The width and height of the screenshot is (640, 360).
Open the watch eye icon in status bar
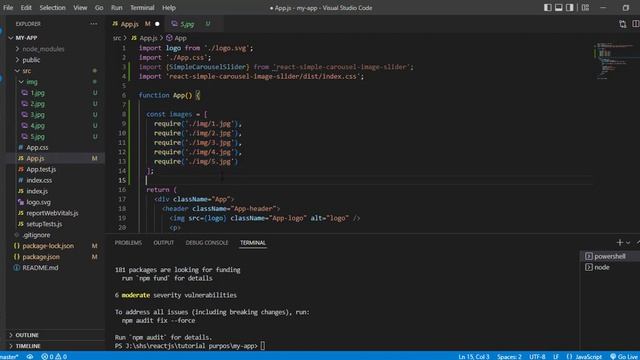pyautogui.click(x=30, y=356)
